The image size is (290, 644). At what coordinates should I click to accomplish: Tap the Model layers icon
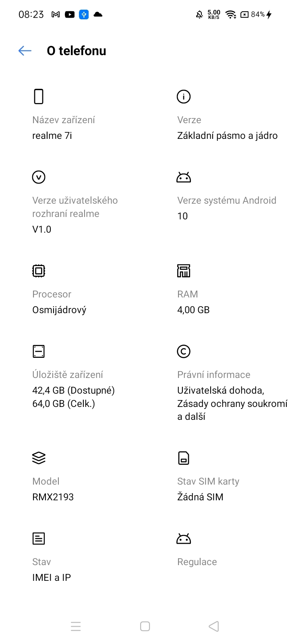(x=39, y=458)
